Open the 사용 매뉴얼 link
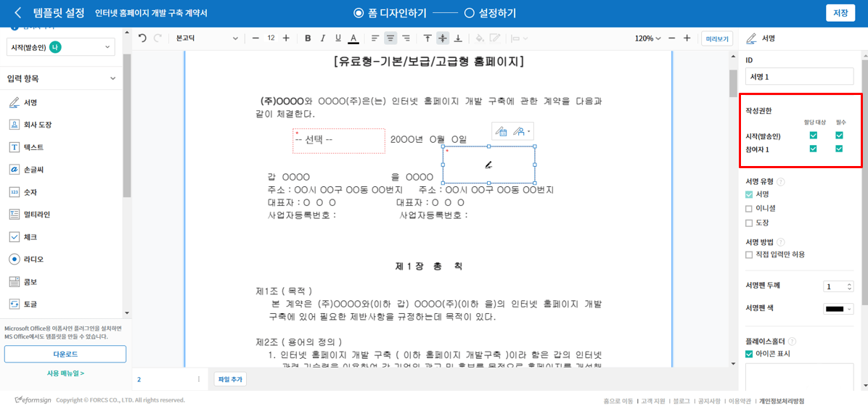Viewport: 868px width, 406px height. 65,373
